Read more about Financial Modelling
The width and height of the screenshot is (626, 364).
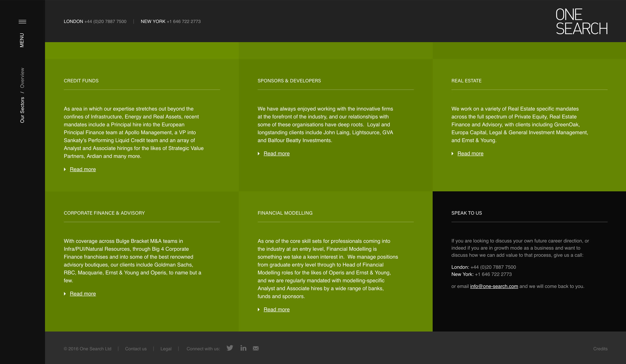click(276, 310)
